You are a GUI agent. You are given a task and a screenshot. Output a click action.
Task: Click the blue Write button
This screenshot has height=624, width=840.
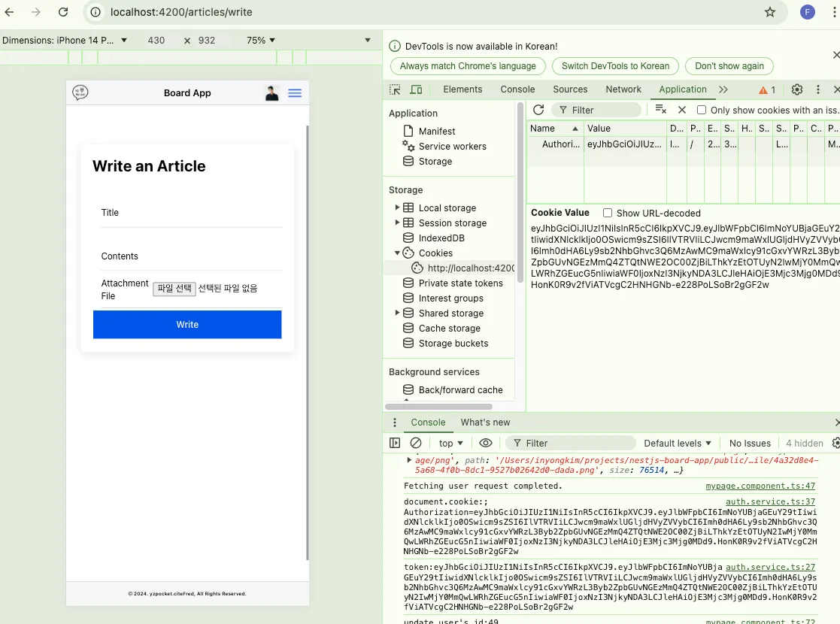(187, 325)
